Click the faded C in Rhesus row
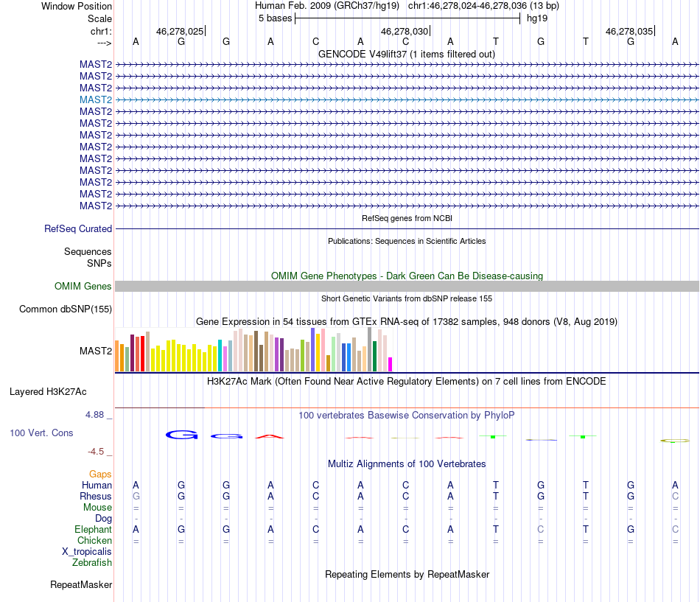Image resolution: width=700 pixels, height=602 pixels. click(x=675, y=496)
